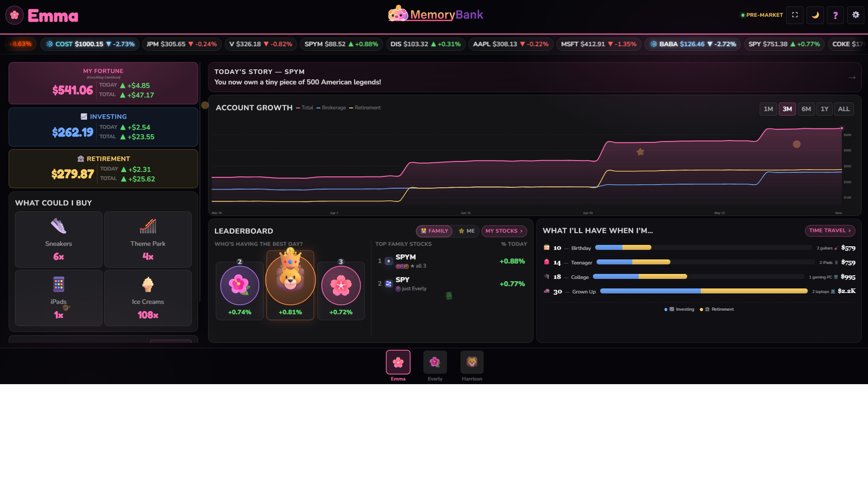
Task: Toggle fullscreen mode icon
Action: 795,15
